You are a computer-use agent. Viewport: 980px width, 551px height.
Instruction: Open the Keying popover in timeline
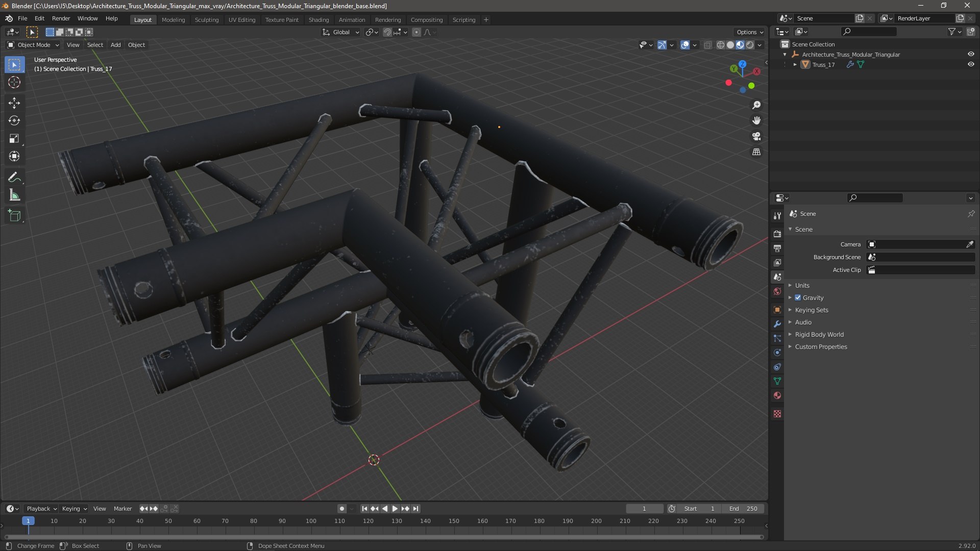coord(74,509)
